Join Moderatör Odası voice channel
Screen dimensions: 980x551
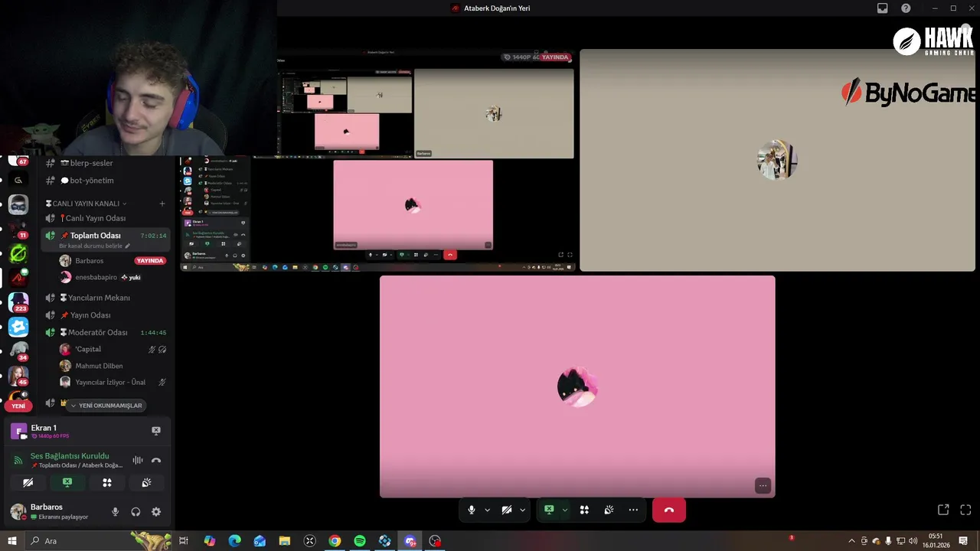106,333
